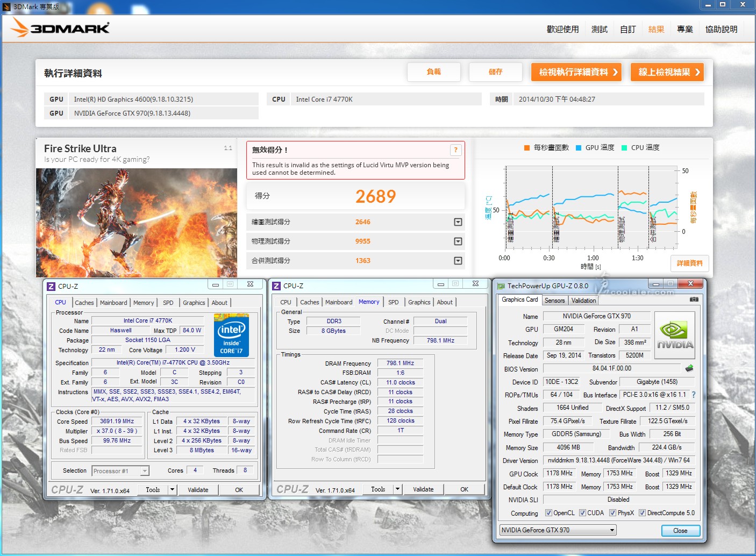
Task: Open the 測試 tab in 3DMark
Action: [x=600, y=29]
